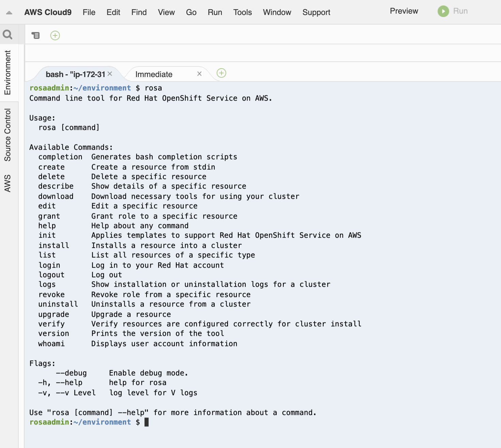Click the 'Flags:' heading
Viewport: 501px width, 448px height.
click(42, 363)
